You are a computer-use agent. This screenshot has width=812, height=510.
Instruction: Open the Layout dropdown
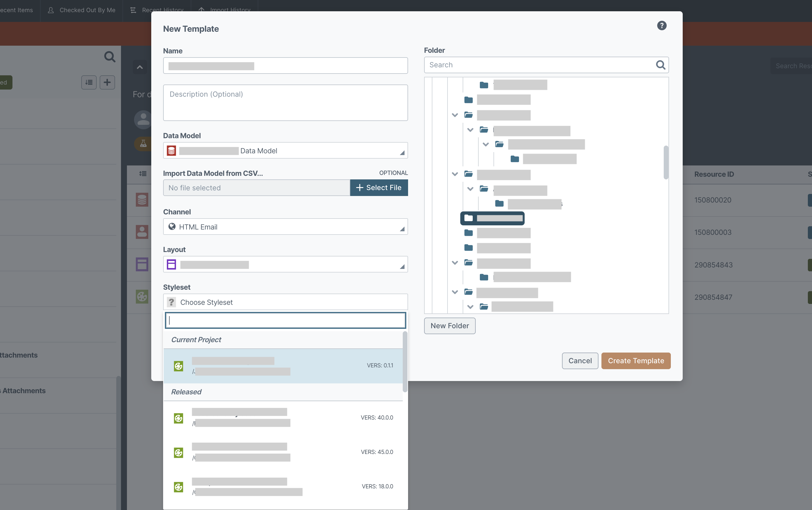285,264
